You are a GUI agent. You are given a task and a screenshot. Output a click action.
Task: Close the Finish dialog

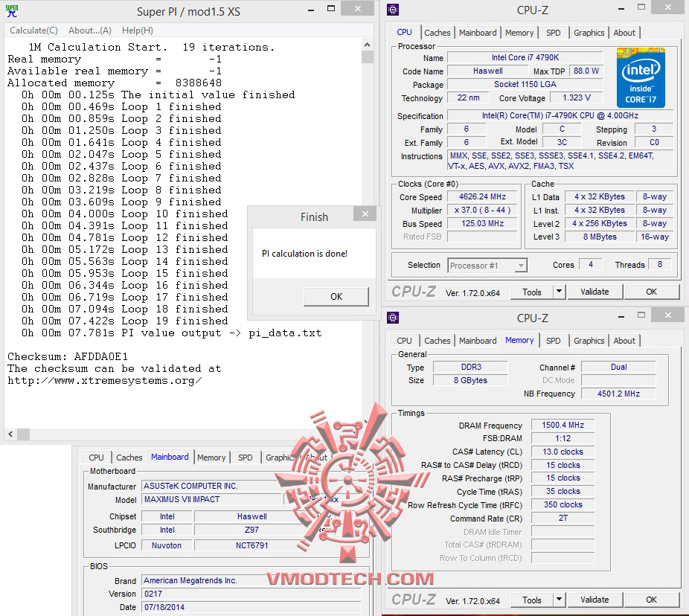click(x=365, y=214)
